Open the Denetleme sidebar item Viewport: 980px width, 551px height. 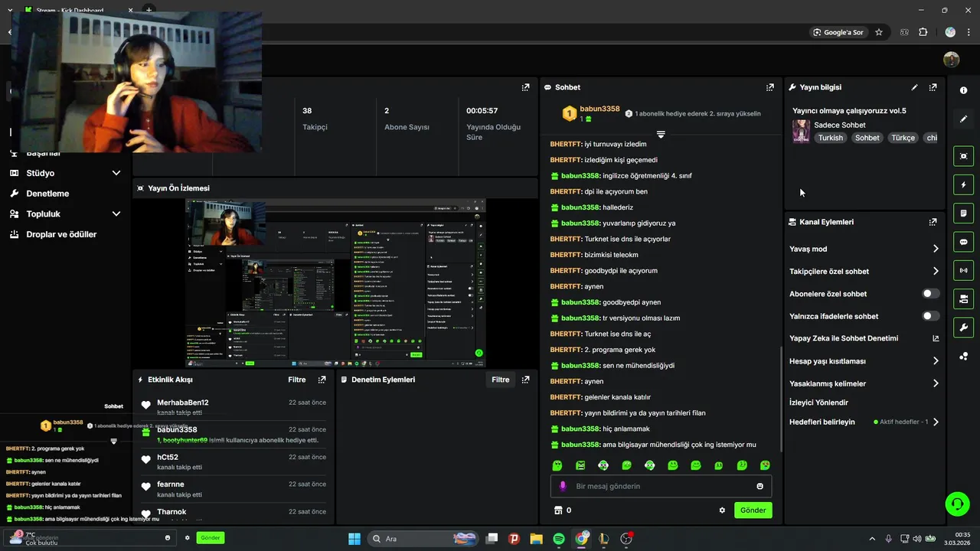click(x=47, y=194)
